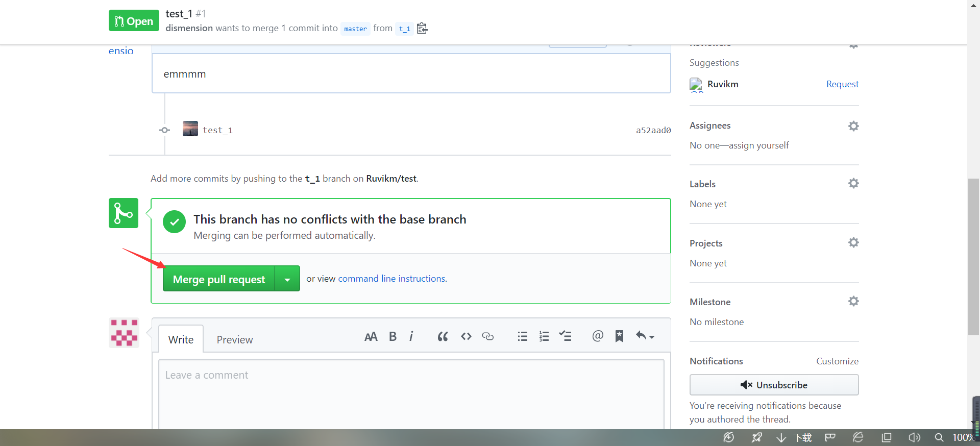Click the browser flag icon in status bar

[830, 437]
